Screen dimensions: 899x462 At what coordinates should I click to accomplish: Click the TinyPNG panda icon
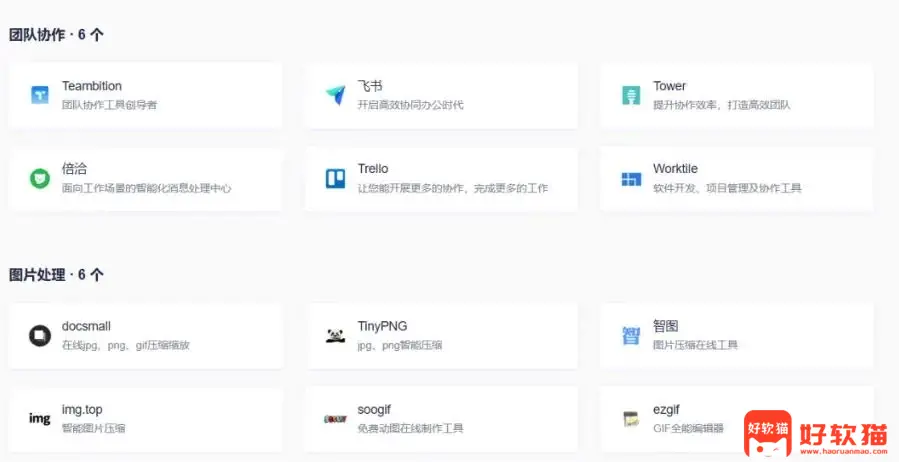(335, 336)
